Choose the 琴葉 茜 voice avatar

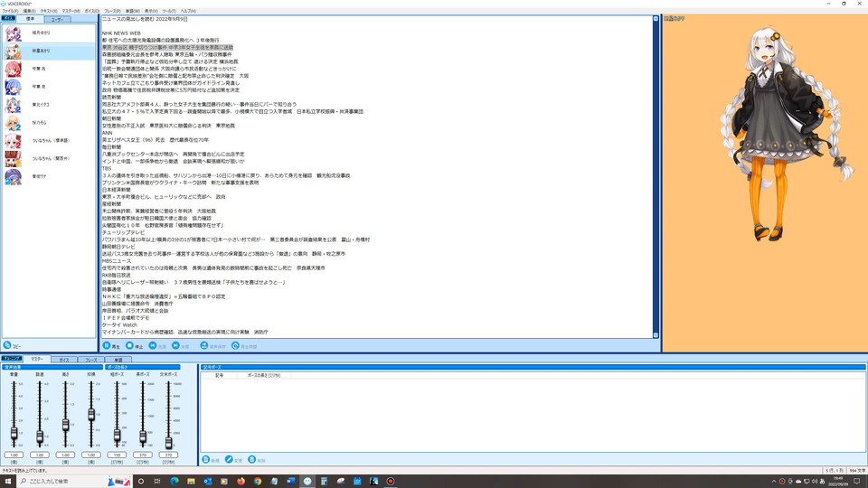point(13,70)
